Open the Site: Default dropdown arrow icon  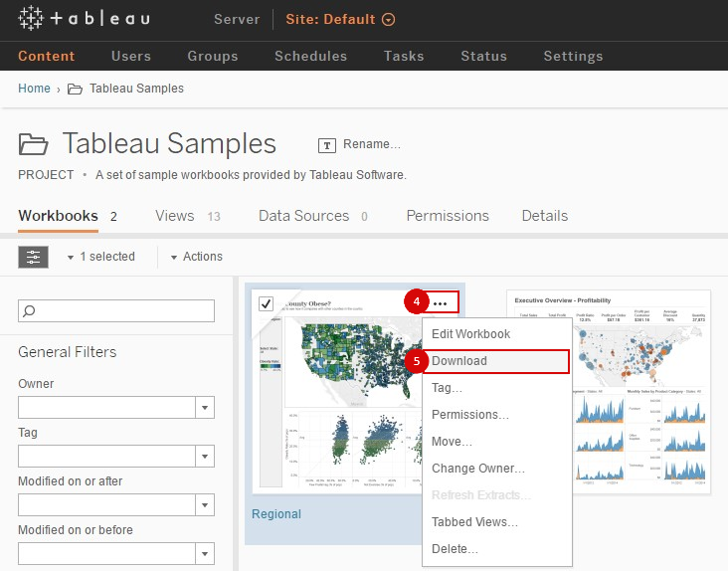388,20
